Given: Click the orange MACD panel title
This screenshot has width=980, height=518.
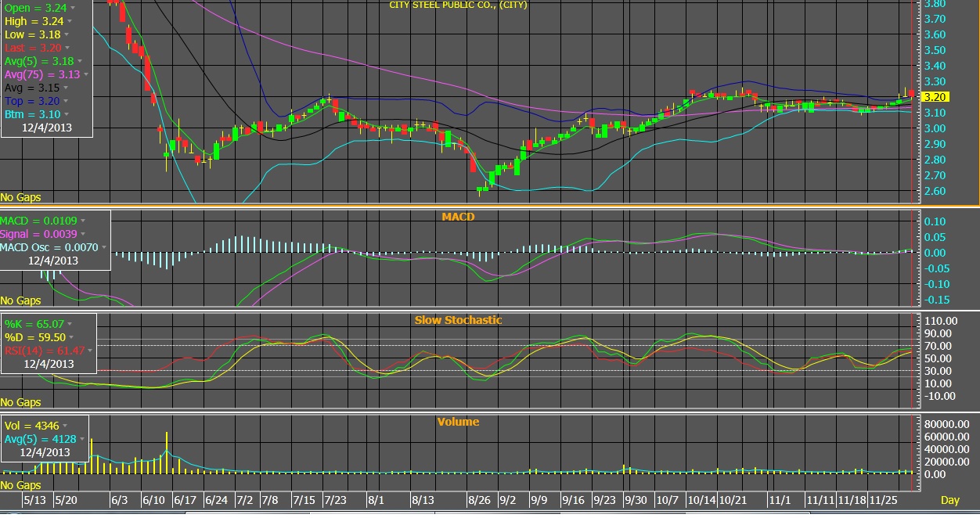Looking at the screenshot, I should [458, 217].
